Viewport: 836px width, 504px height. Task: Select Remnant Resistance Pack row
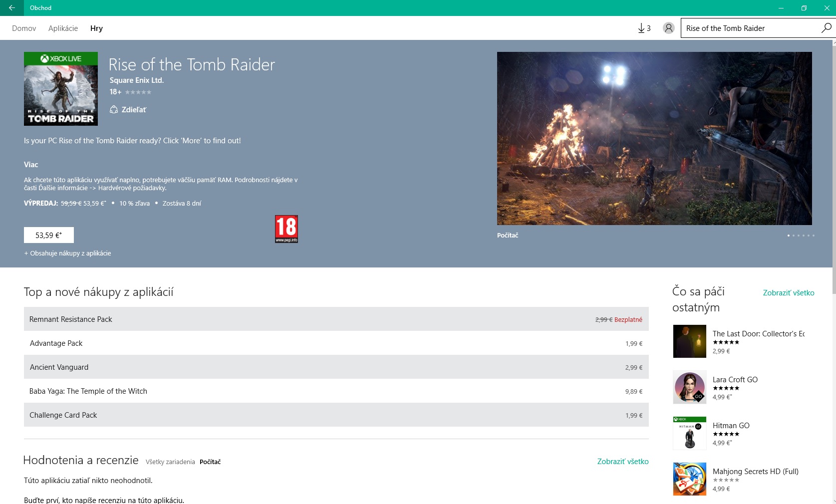tap(336, 319)
